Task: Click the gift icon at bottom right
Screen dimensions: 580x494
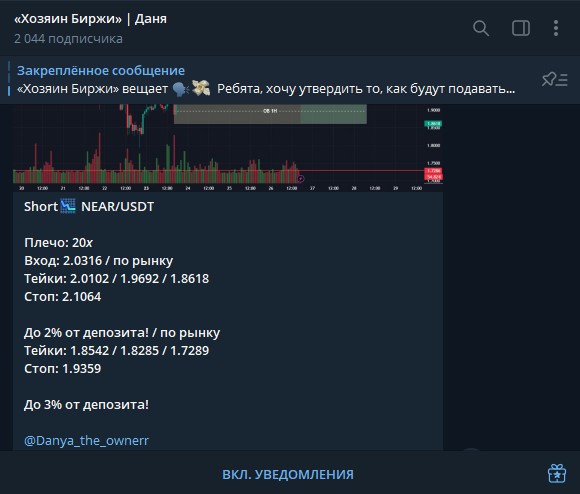Action: point(557,474)
